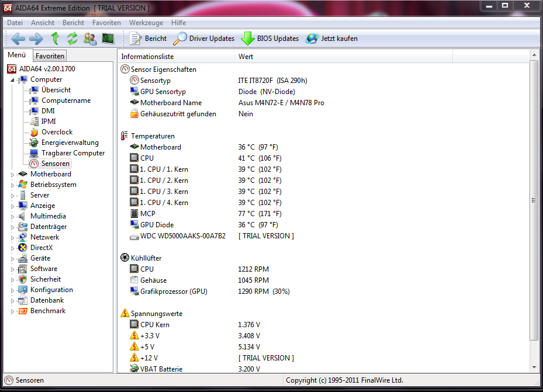
Task: Click the scrollbar down arrow
Action: (534, 367)
